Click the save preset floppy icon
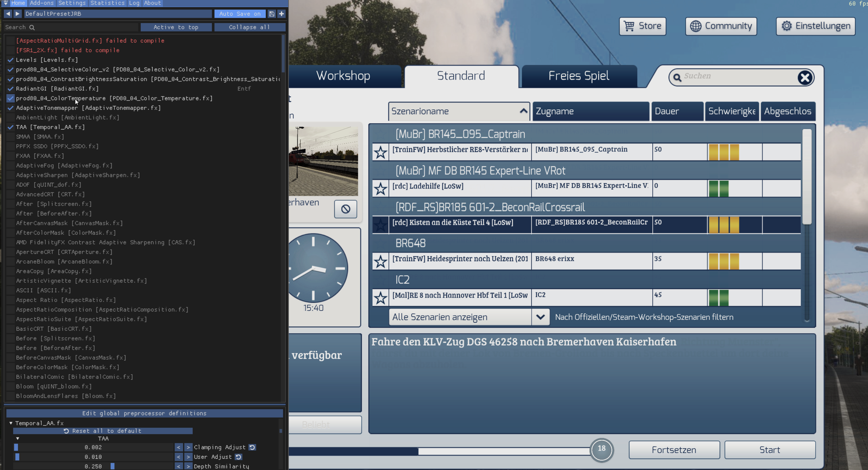Screen dimensions: 868x470 tap(272, 14)
